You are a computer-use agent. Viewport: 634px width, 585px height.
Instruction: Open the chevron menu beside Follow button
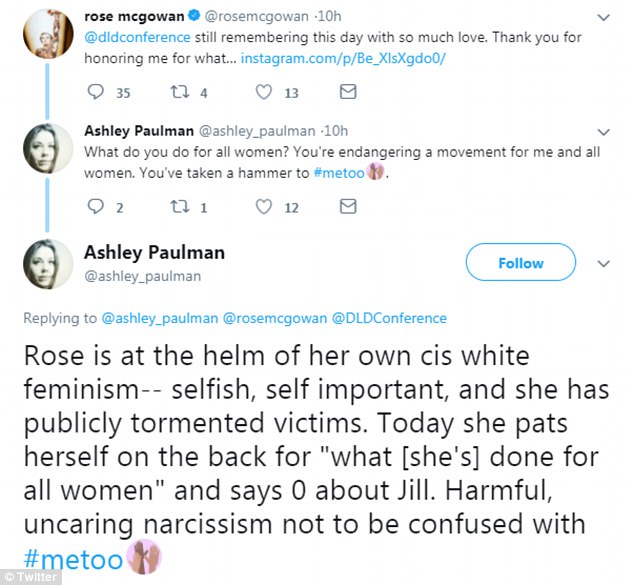(x=603, y=264)
